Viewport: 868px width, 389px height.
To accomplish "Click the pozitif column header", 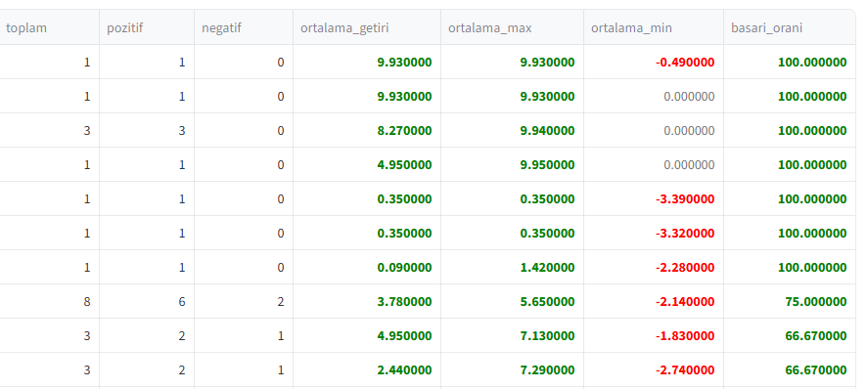I will [x=147, y=27].
